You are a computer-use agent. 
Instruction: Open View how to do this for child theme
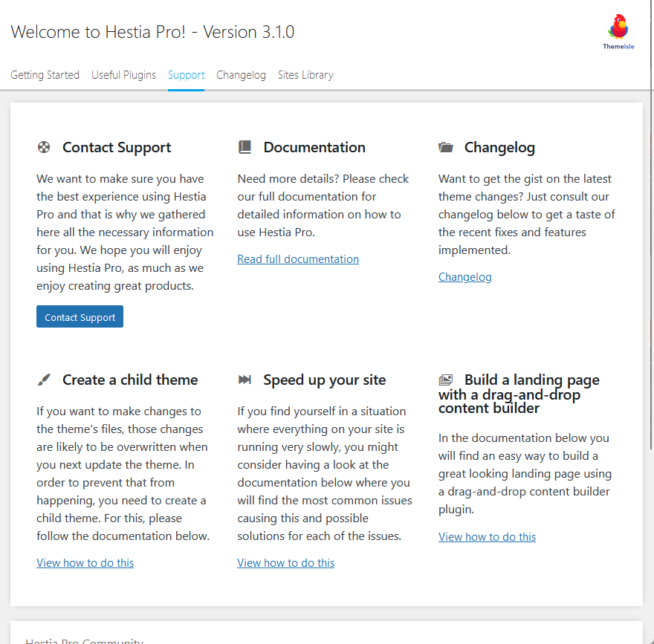[85, 563]
